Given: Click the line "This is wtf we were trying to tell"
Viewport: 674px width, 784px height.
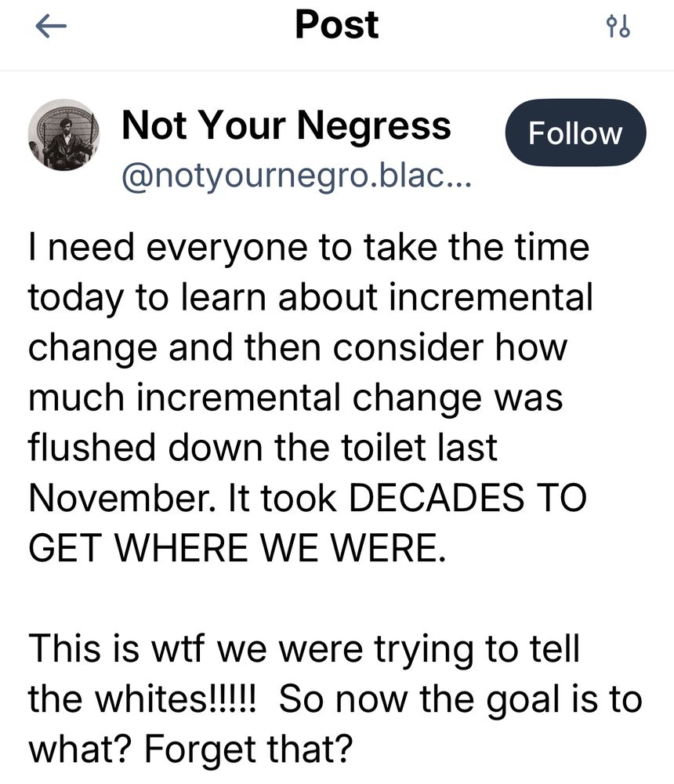Looking at the screenshot, I should 304,648.
